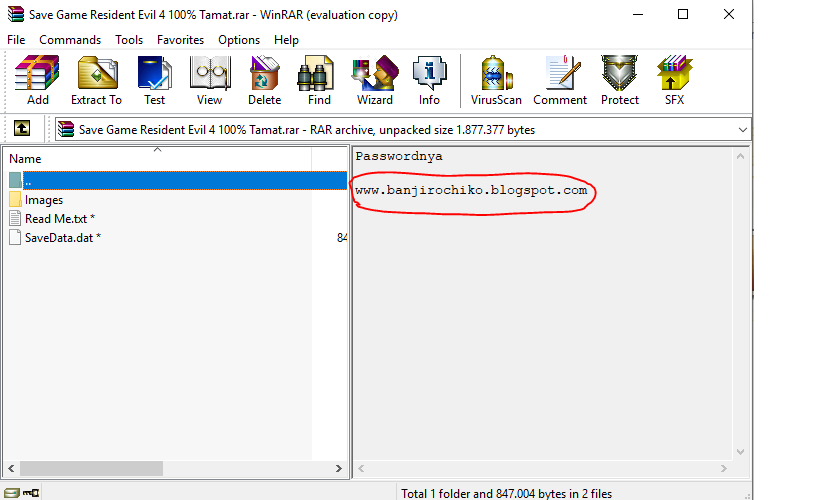Select the SaveData.dat file icon
This screenshot has width=819, height=500.
(15, 237)
